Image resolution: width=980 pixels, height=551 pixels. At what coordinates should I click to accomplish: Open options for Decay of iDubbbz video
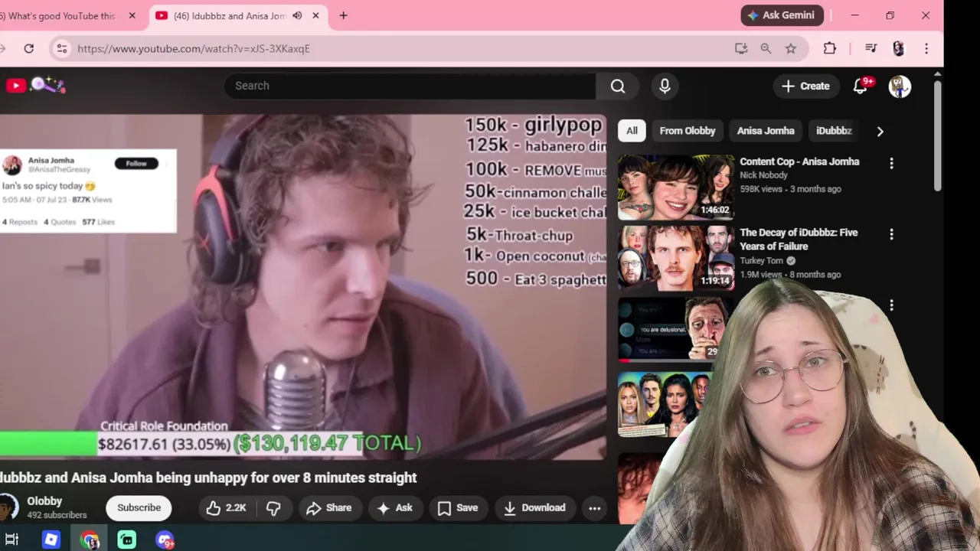[891, 234]
